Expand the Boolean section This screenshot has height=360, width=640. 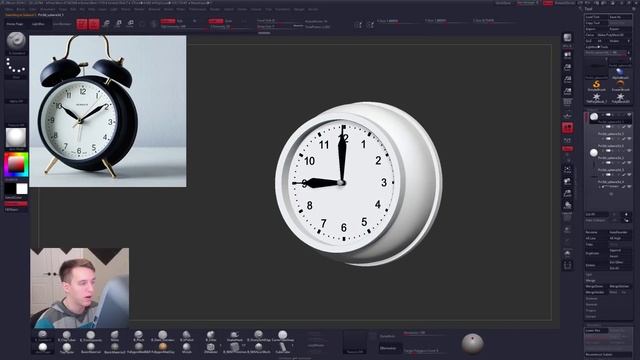tap(591, 298)
